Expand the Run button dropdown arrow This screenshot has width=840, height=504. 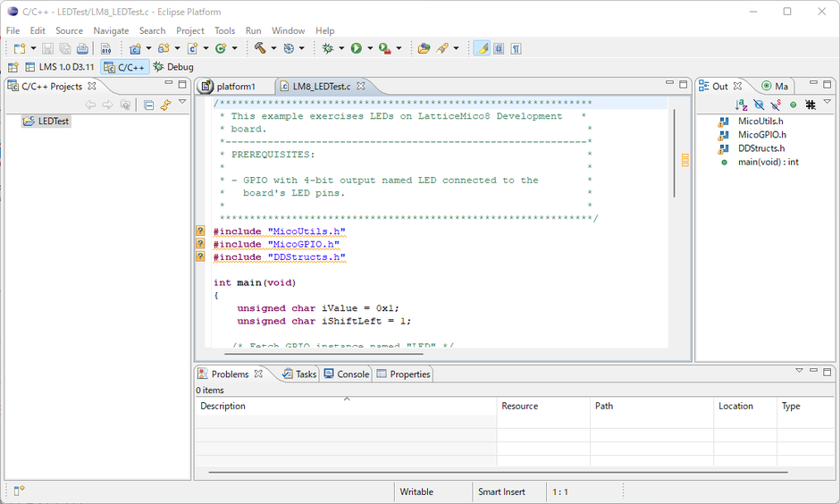click(x=368, y=48)
